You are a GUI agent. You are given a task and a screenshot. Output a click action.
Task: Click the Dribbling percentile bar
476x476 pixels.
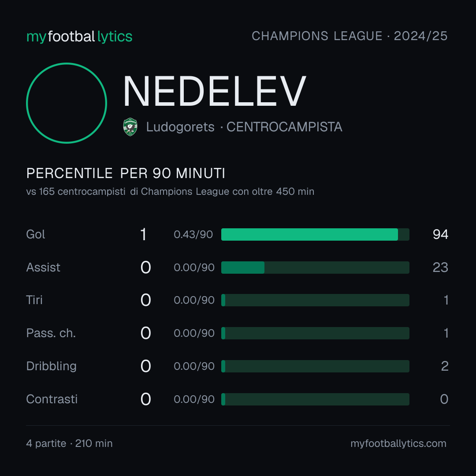click(315, 366)
